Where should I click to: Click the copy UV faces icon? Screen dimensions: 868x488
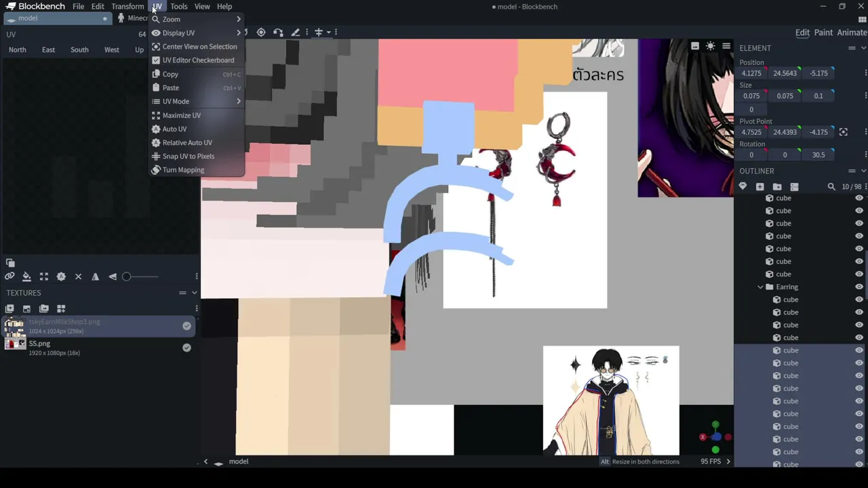[10, 263]
